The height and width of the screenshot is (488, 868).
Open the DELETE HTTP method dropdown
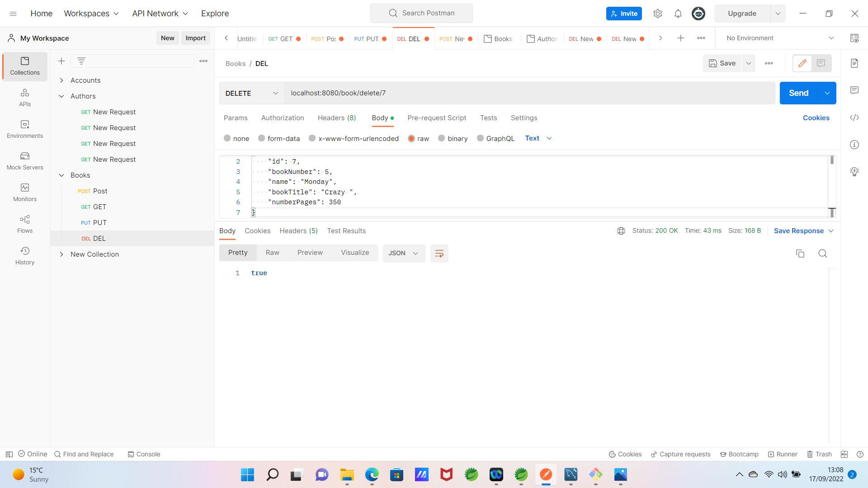coord(252,93)
